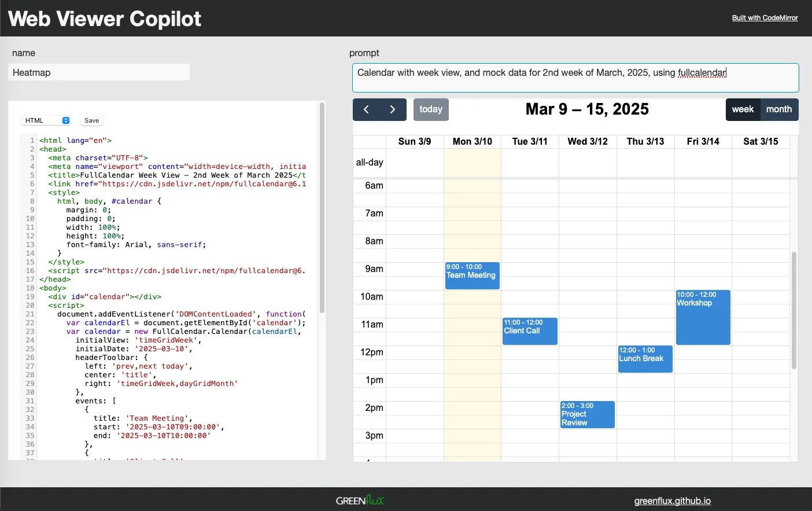
Task: Open the HTML language dropdown
Action: [x=46, y=120]
